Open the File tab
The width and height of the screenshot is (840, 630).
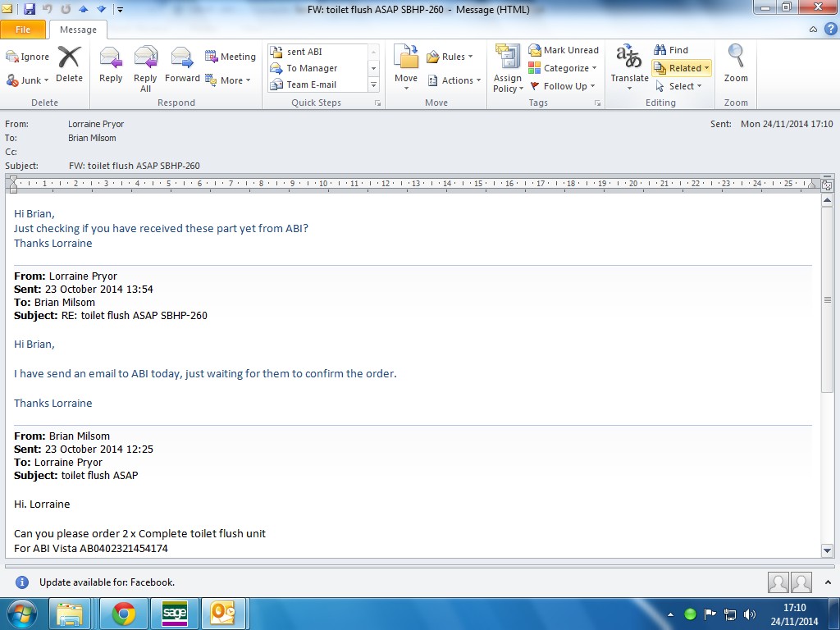coord(23,30)
